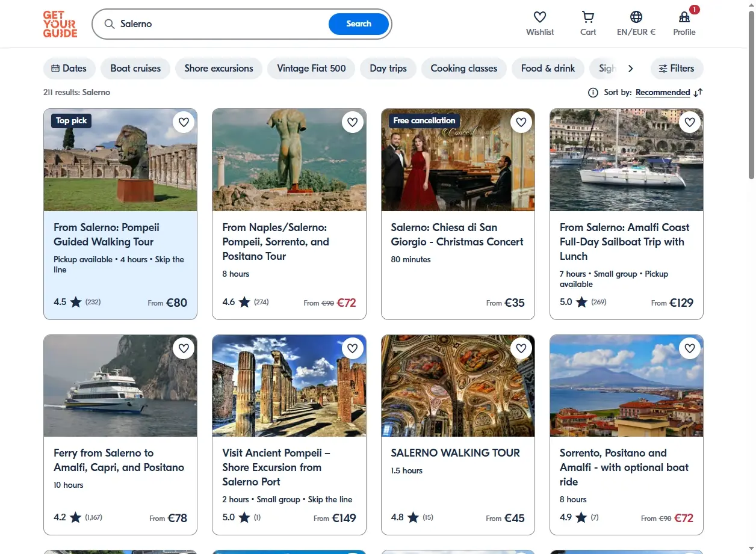Screen dimensions: 756x554
Task: Open SALERNO WALKING TOUR title
Action: pos(455,453)
